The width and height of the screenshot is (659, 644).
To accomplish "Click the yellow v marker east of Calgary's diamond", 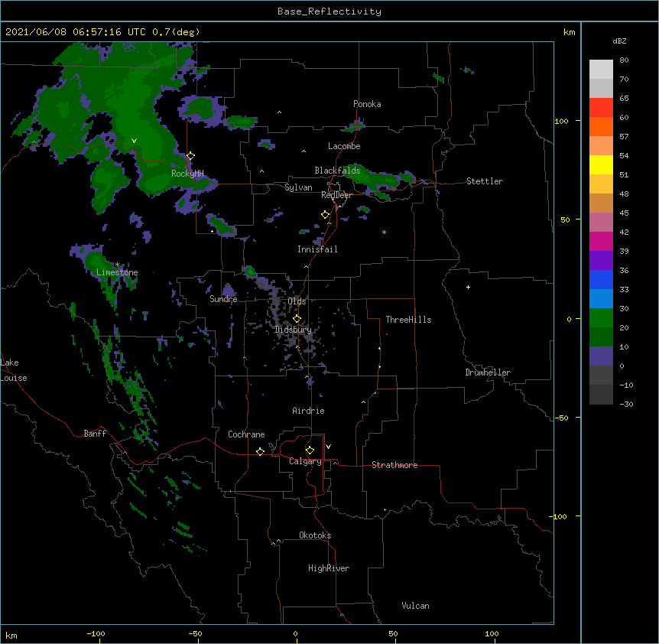I will click(328, 447).
